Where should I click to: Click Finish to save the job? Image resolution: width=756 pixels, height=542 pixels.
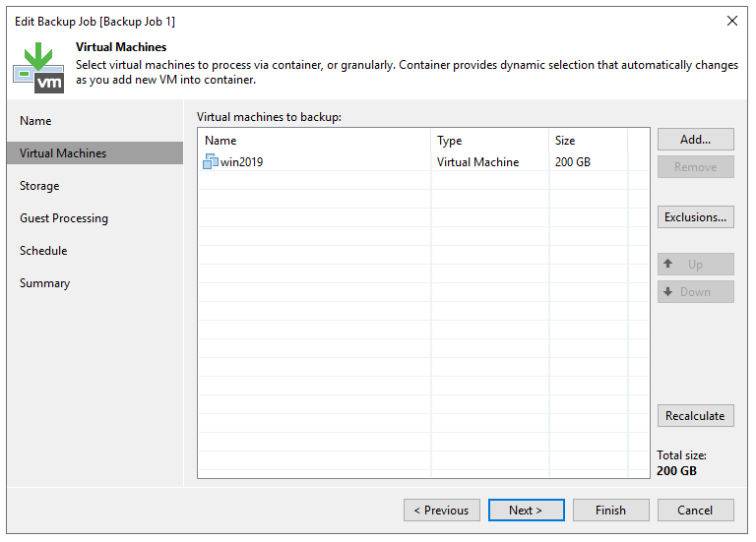[610, 511]
